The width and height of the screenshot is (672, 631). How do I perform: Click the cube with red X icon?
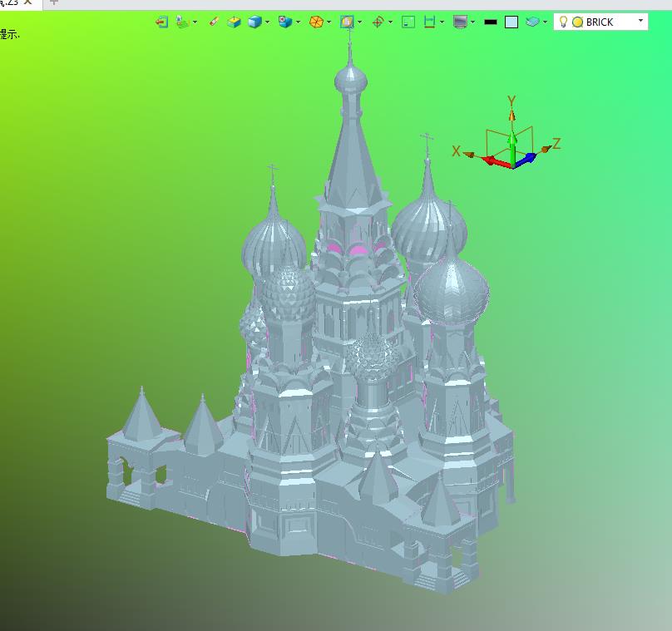(x=285, y=22)
